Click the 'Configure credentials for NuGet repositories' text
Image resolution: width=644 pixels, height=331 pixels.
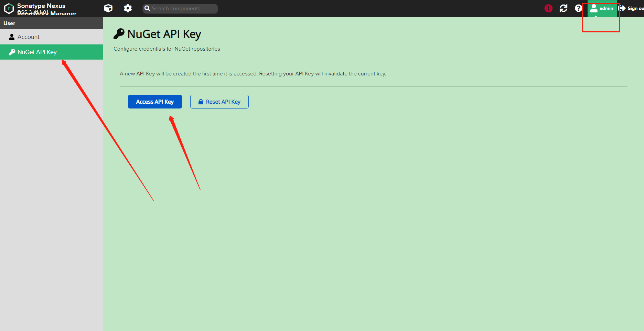tap(167, 49)
